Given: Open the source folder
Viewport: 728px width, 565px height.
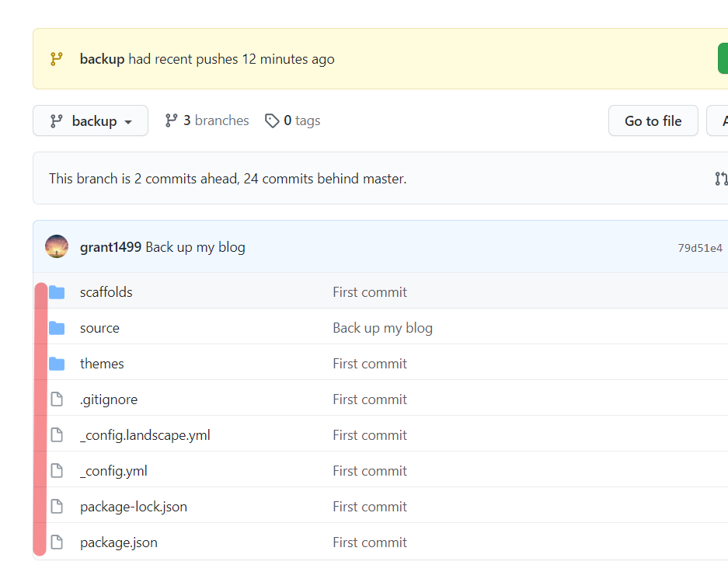Looking at the screenshot, I should coord(99,328).
